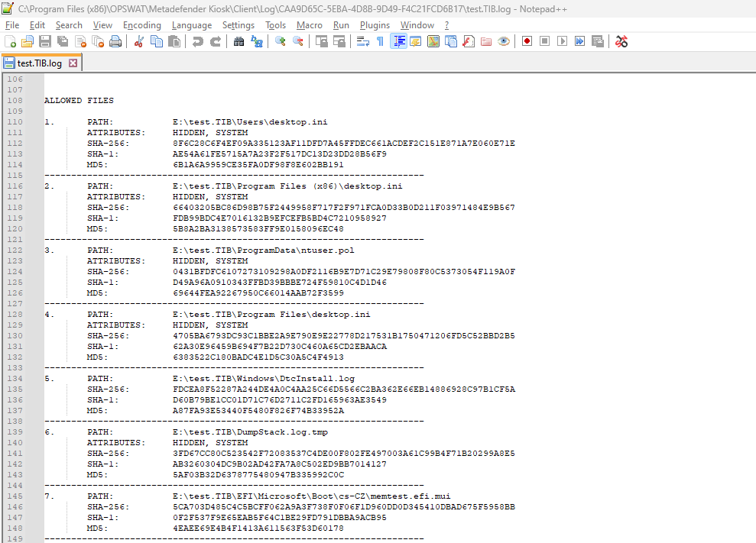
Task: Create a new document with the New icon
Action: (x=10, y=41)
